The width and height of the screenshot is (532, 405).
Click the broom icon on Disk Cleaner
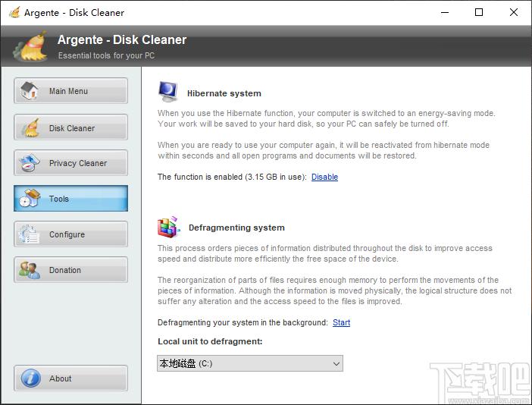click(30, 127)
